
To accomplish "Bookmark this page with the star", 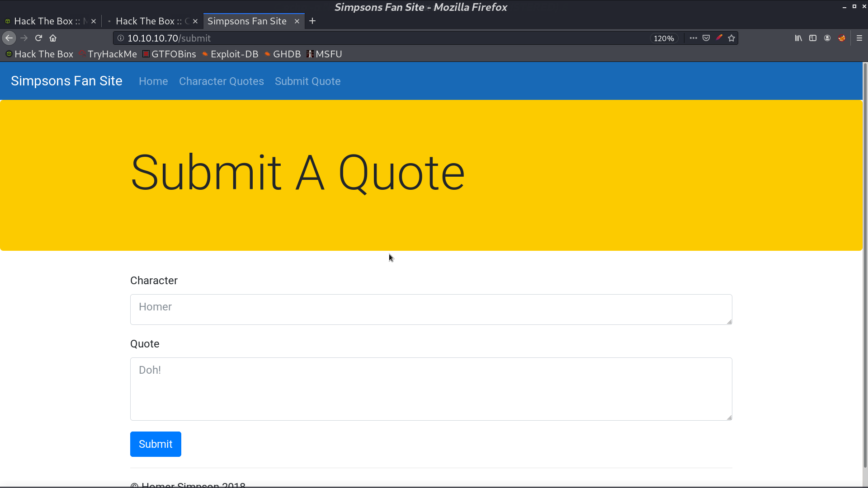I will (x=731, y=38).
